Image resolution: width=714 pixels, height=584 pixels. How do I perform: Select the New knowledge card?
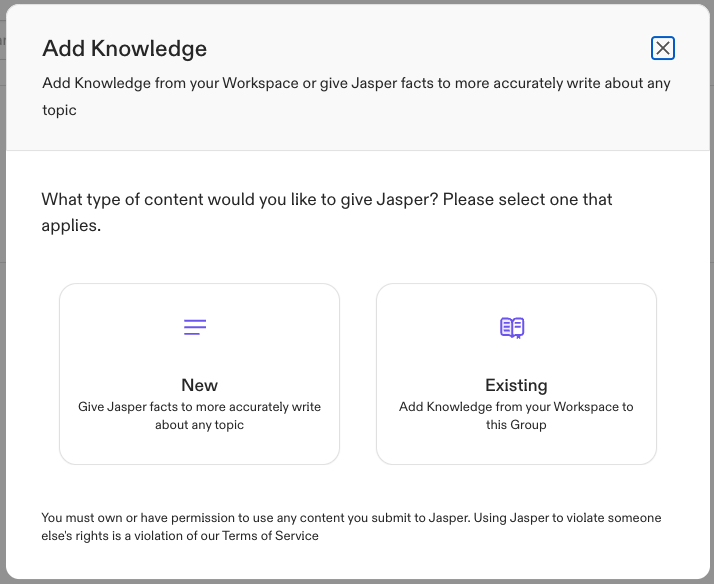tap(199, 374)
